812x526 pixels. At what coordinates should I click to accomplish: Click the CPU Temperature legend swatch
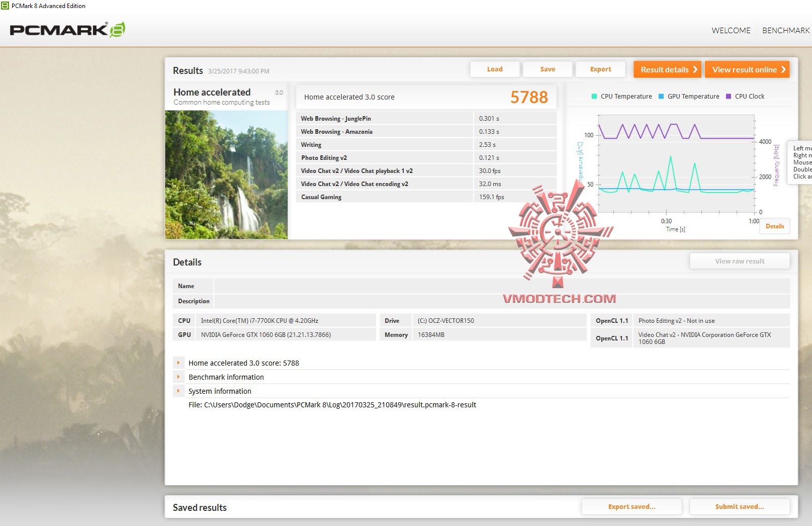coord(594,97)
